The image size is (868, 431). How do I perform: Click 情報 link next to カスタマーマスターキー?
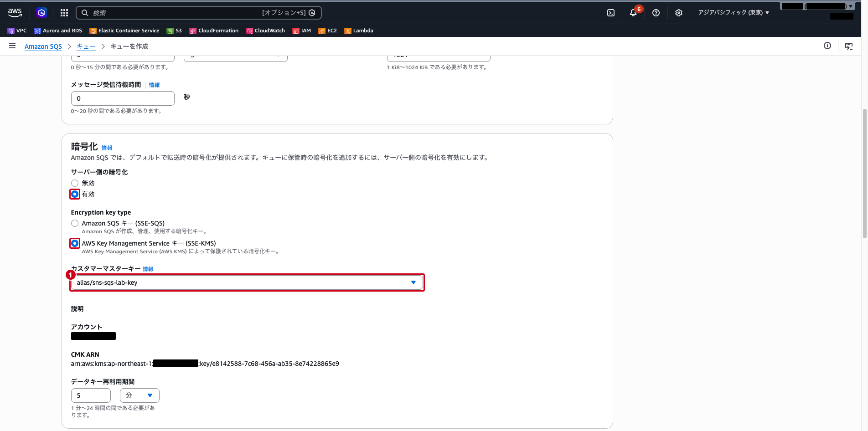click(148, 269)
